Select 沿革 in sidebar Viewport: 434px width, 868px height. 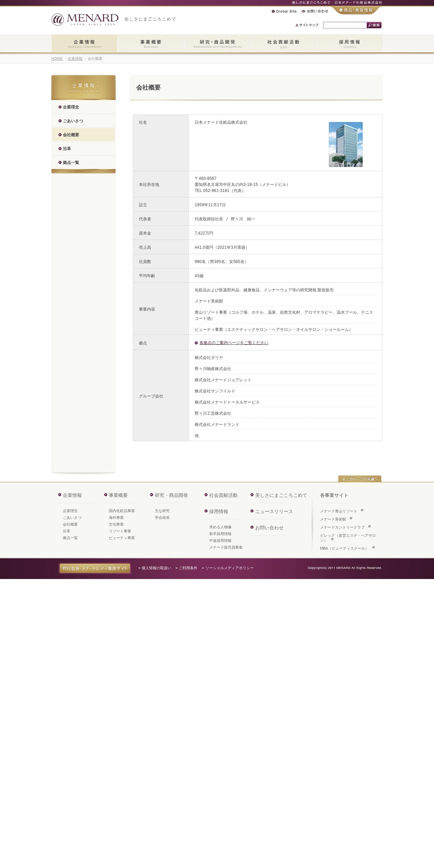point(83,148)
